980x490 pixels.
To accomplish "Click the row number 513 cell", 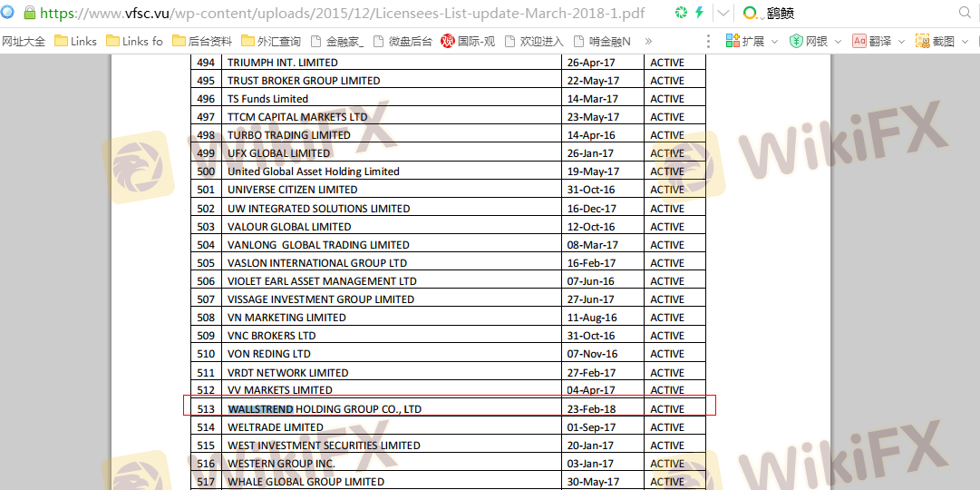I will (x=206, y=409).
